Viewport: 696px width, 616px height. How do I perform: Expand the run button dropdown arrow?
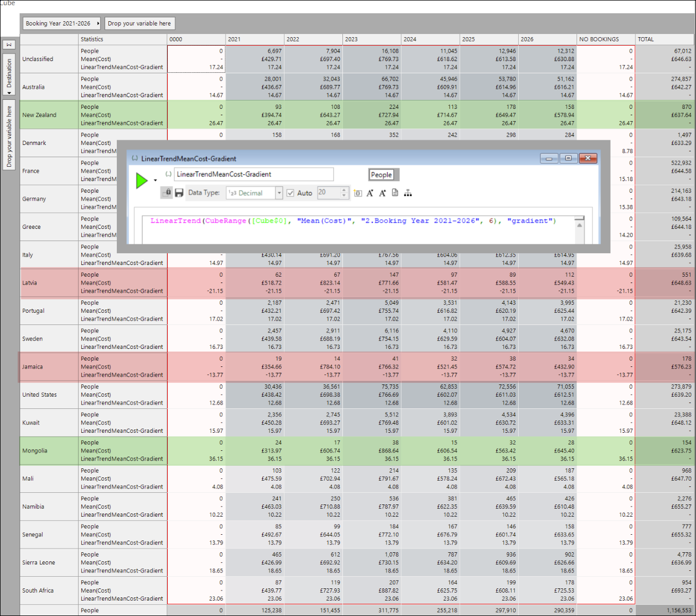(156, 181)
